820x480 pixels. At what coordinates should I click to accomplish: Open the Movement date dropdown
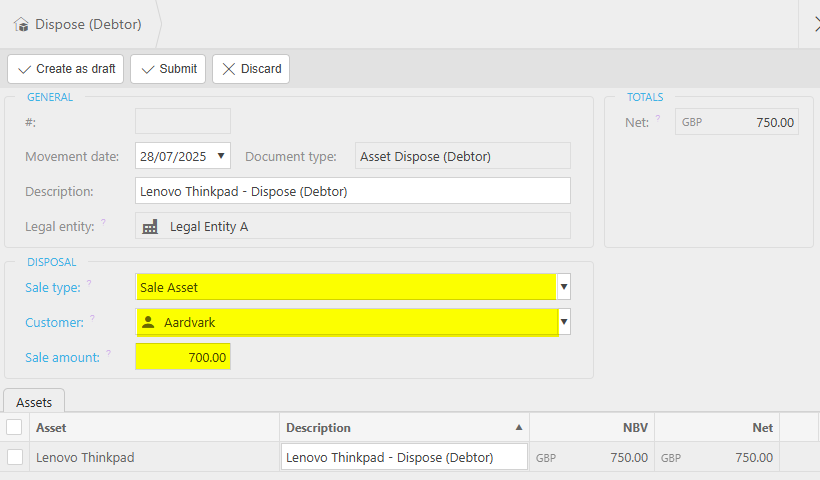221,156
